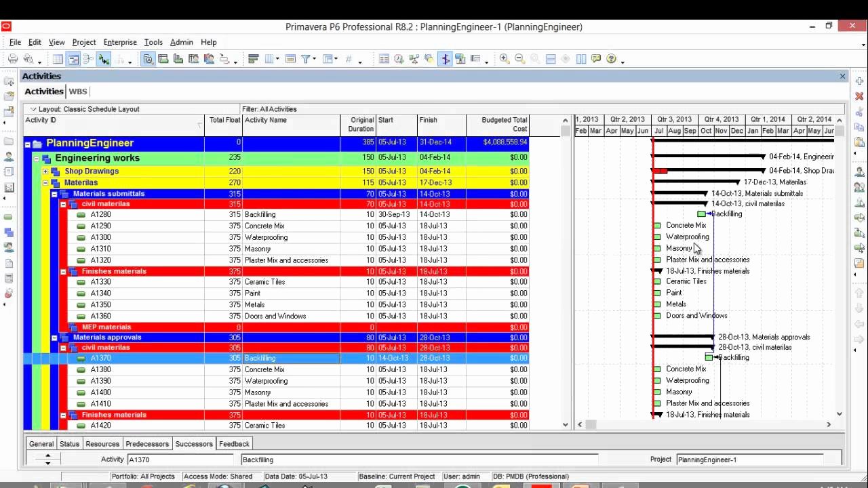Sort by Total Float column header
Image resolution: width=868 pixels, height=488 pixels.
pos(224,125)
